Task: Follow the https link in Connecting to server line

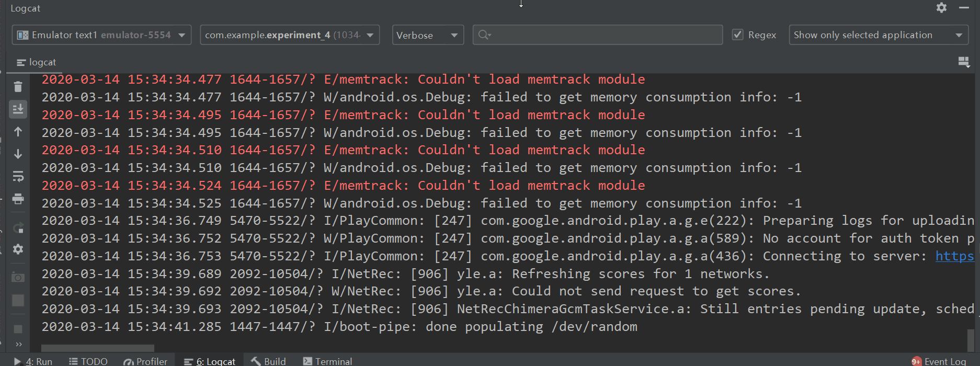Action: click(x=954, y=256)
